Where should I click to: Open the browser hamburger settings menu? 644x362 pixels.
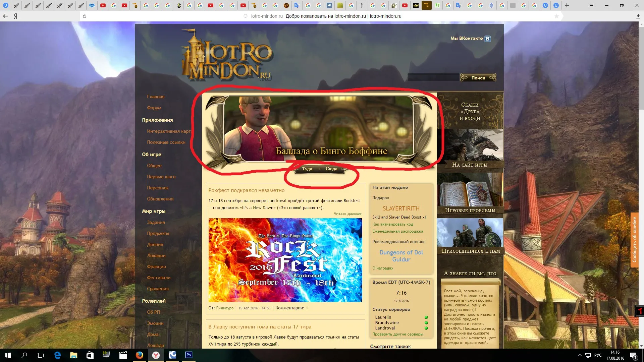point(592,5)
